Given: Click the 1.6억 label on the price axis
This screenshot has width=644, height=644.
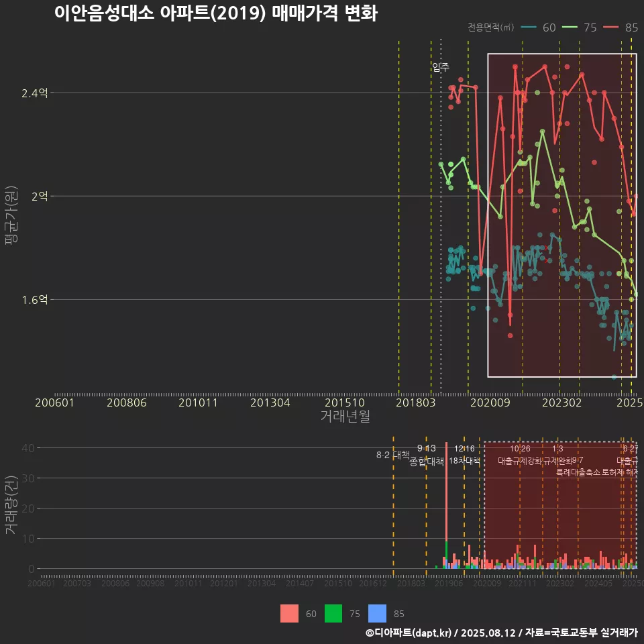Looking at the screenshot, I should pyautogui.click(x=34, y=300).
